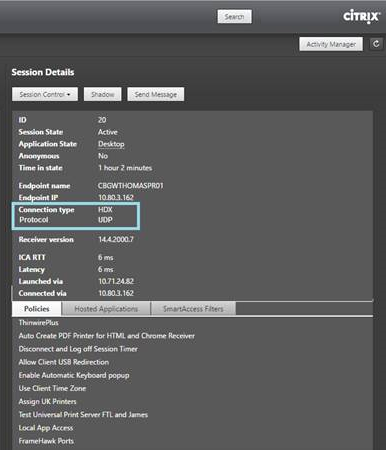Click the refresh icon beside Activity Manager
This screenshot has height=450, width=386.
[376, 44]
